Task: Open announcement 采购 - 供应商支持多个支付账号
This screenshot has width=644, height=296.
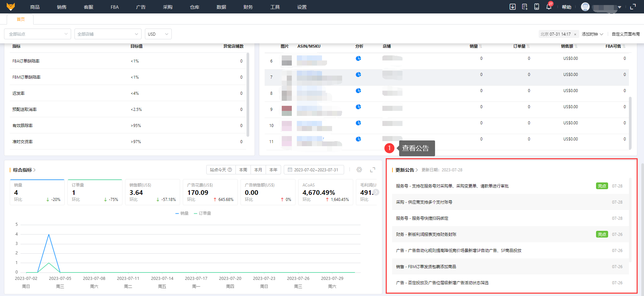Action: [424, 202]
